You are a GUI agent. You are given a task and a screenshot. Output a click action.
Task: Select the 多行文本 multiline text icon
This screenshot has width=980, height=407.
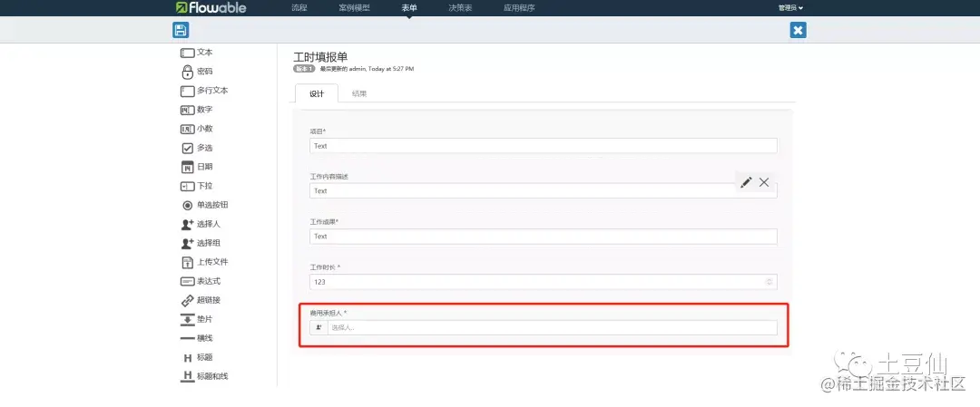(x=188, y=91)
